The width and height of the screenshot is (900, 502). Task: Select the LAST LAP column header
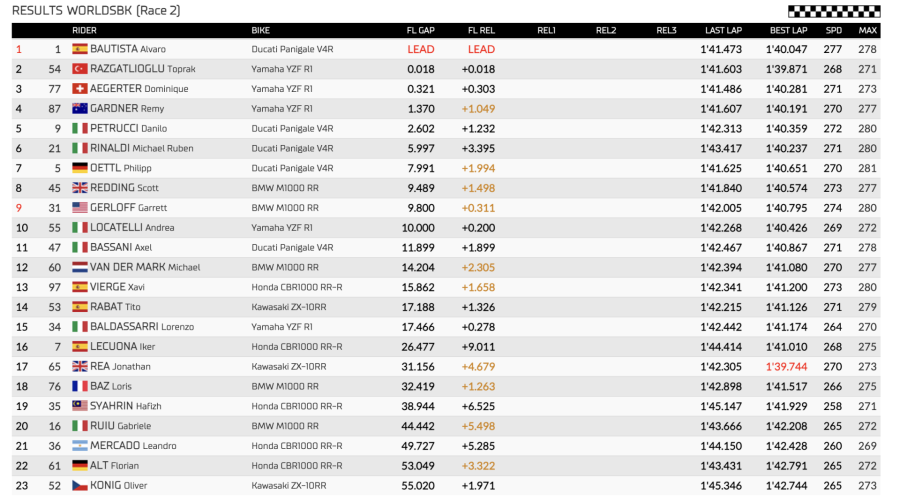(x=722, y=30)
